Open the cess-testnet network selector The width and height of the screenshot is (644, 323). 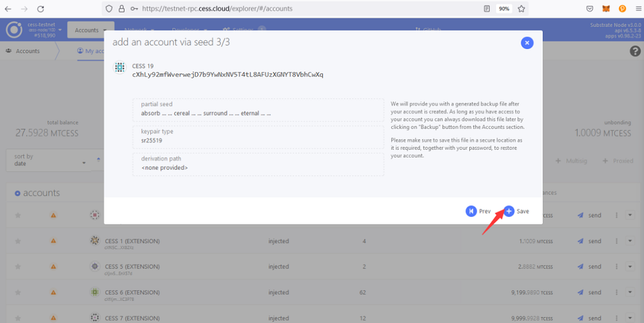pos(44,30)
